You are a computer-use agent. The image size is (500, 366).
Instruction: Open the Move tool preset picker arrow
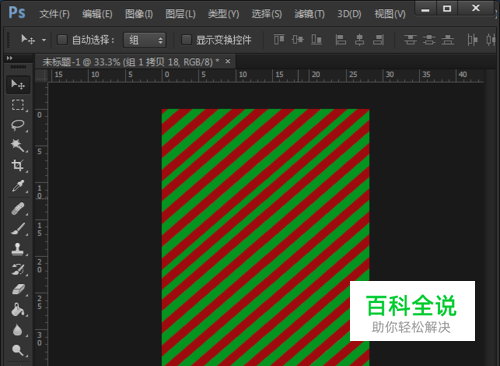click(44, 40)
